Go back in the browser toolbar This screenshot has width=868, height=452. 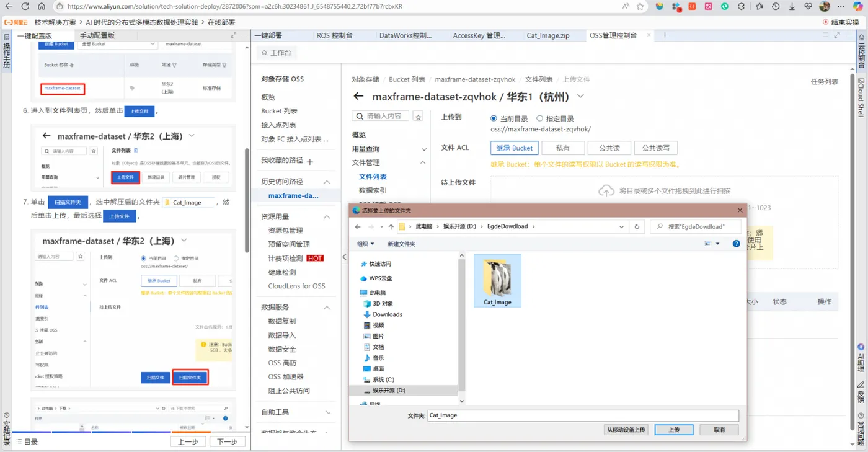(9, 6)
